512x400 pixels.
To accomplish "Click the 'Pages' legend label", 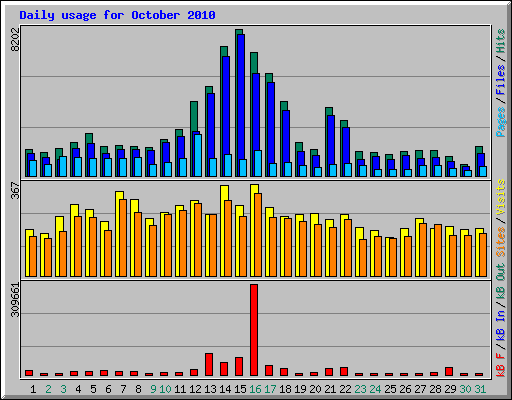I will pos(501,122).
